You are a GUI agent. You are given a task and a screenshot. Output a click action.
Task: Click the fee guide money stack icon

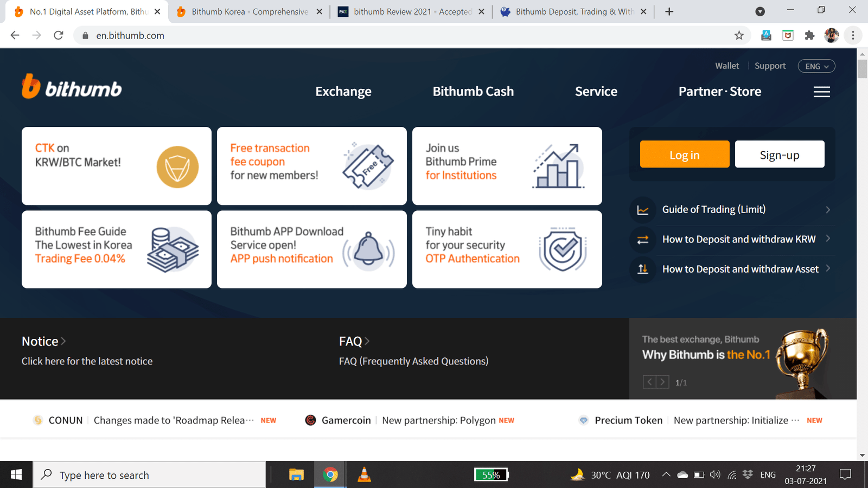(173, 249)
